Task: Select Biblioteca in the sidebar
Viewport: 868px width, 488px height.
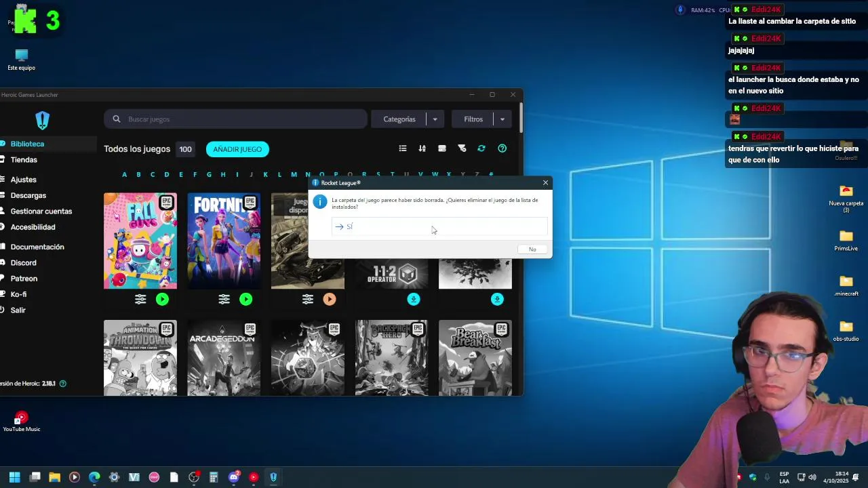Action: [x=27, y=144]
